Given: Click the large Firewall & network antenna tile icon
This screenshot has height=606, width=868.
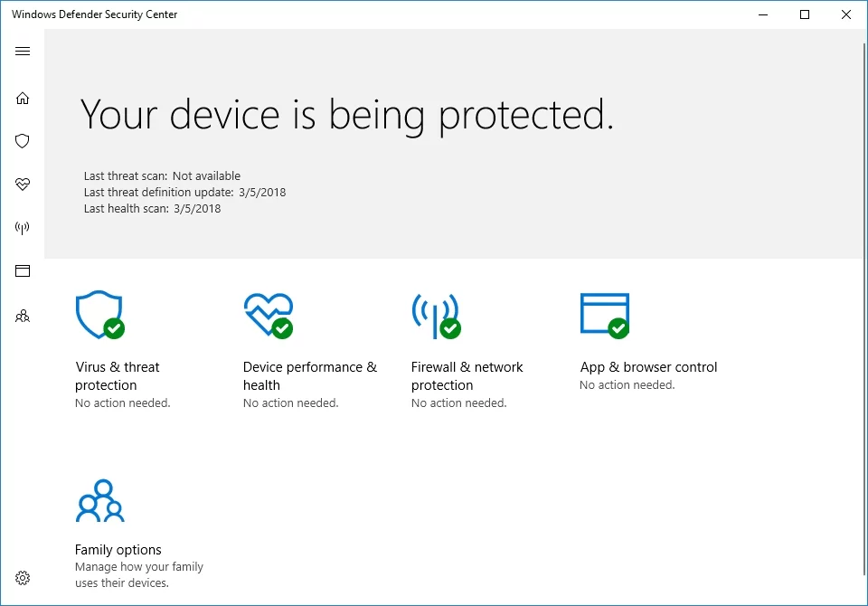Looking at the screenshot, I should [435, 315].
